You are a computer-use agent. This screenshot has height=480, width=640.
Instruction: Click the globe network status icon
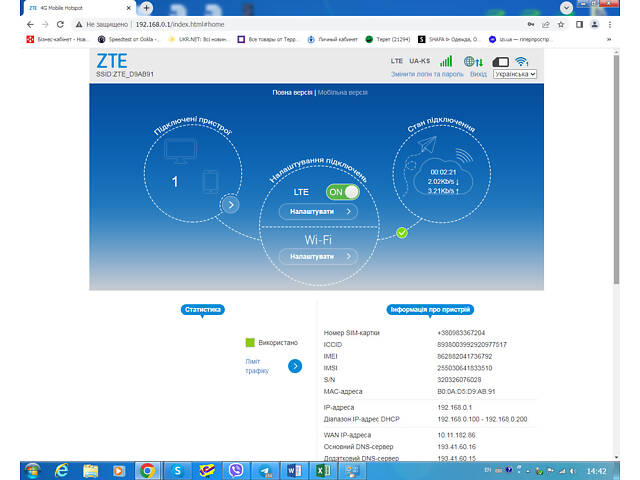click(473, 62)
